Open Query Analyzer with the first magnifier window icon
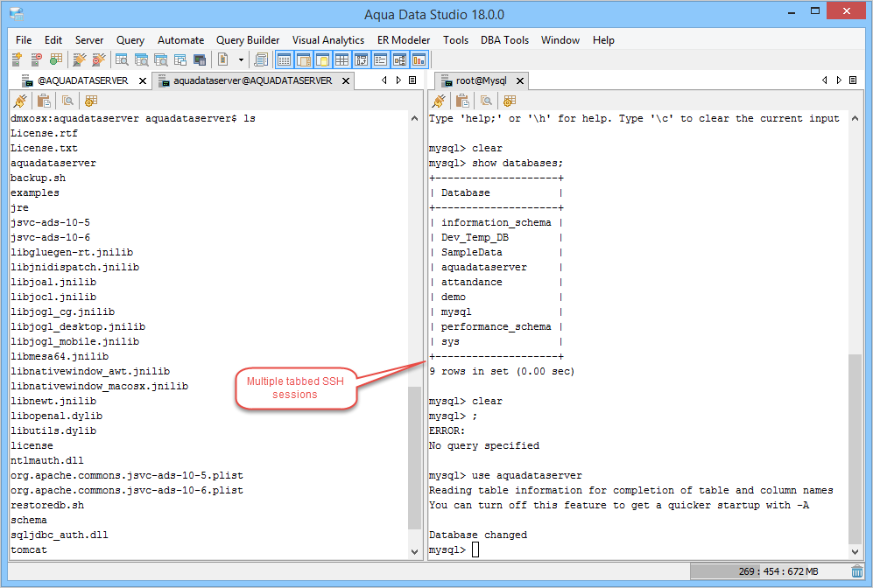 tap(122, 59)
